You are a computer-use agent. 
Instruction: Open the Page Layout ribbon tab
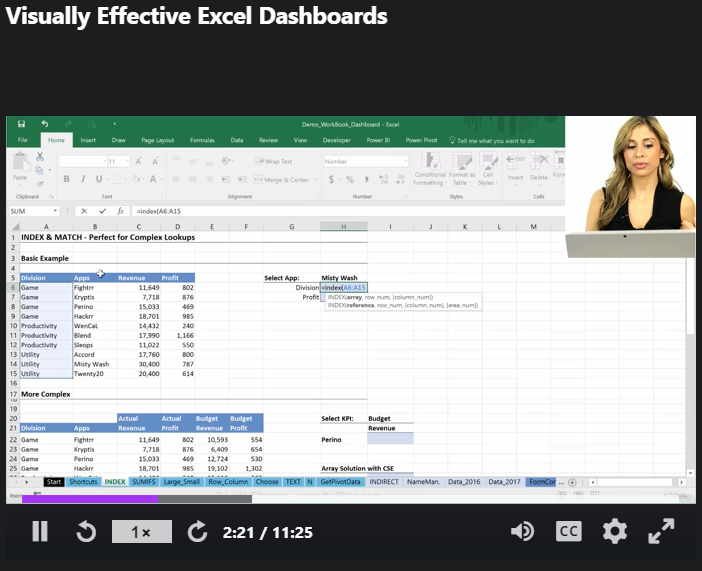tap(158, 140)
